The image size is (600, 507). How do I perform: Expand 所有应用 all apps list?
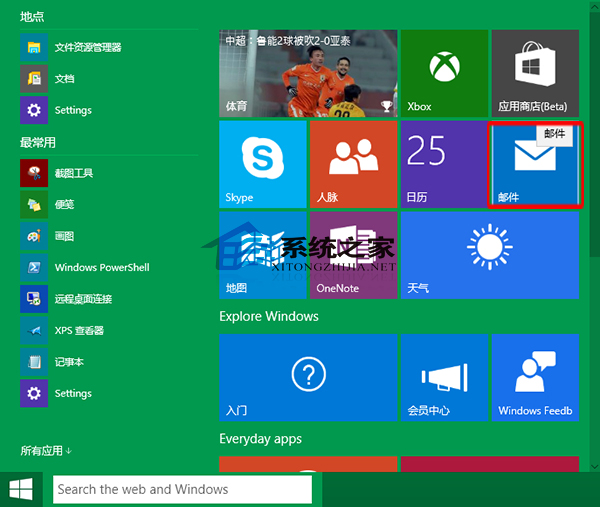coord(46,451)
